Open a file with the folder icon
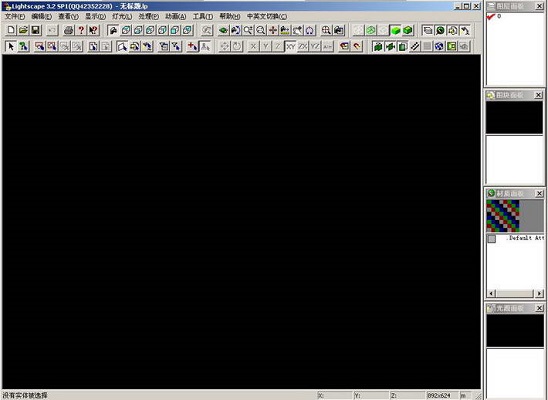Image resolution: width=548 pixels, height=400 pixels. (x=23, y=30)
